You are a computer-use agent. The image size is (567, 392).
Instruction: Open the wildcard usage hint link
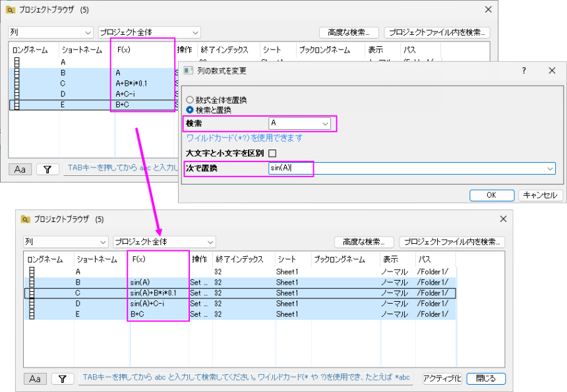[x=245, y=138]
